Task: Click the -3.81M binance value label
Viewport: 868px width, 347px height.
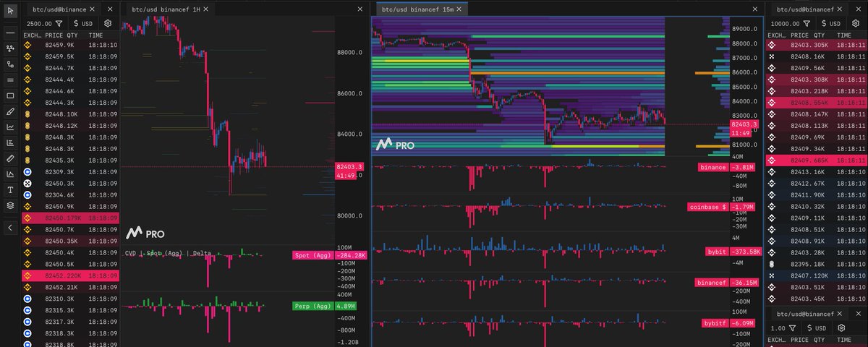Action: pos(743,167)
